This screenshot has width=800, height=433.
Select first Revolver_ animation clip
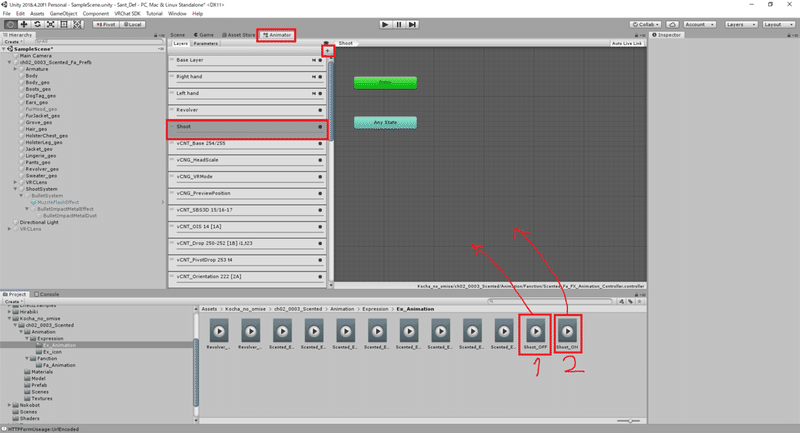click(x=219, y=334)
